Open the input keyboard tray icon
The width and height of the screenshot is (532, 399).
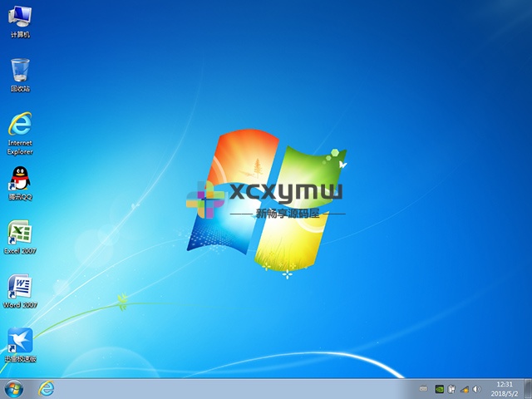pyautogui.click(x=423, y=388)
